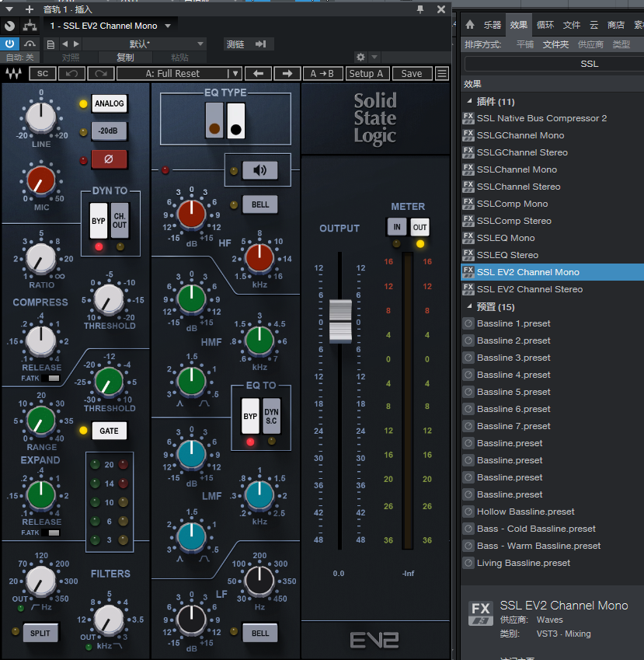Enable the GATE button
Screen dimensions: 644x660
109,431
